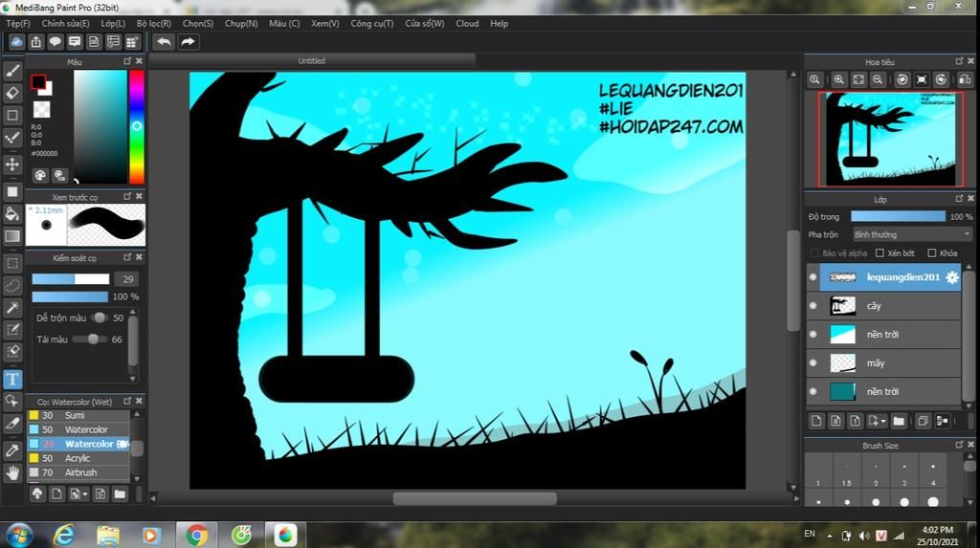Click the new layer icon below layers
980x548 pixels.
(816, 421)
